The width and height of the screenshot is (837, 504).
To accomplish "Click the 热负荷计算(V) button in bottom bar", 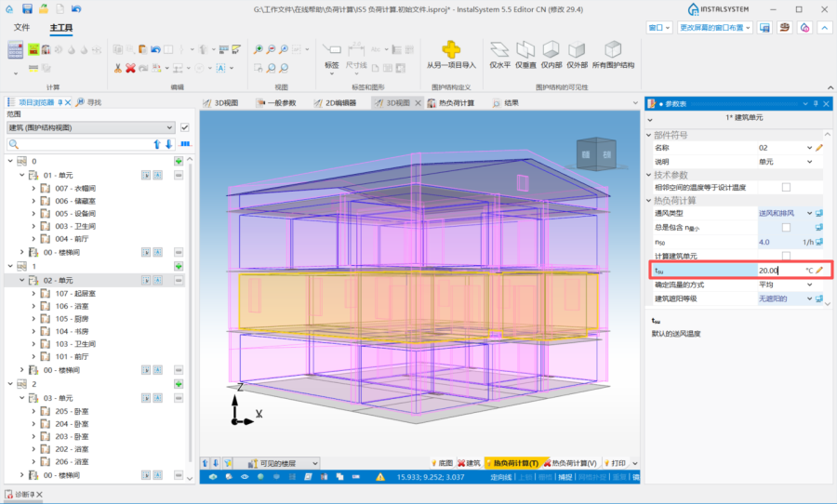I will click(570, 463).
